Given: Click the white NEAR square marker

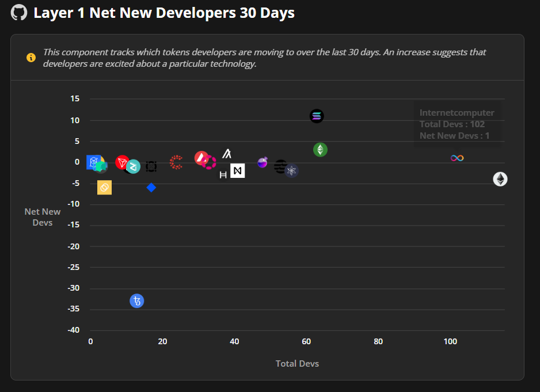Looking at the screenshot, I should tap(238, 170).
